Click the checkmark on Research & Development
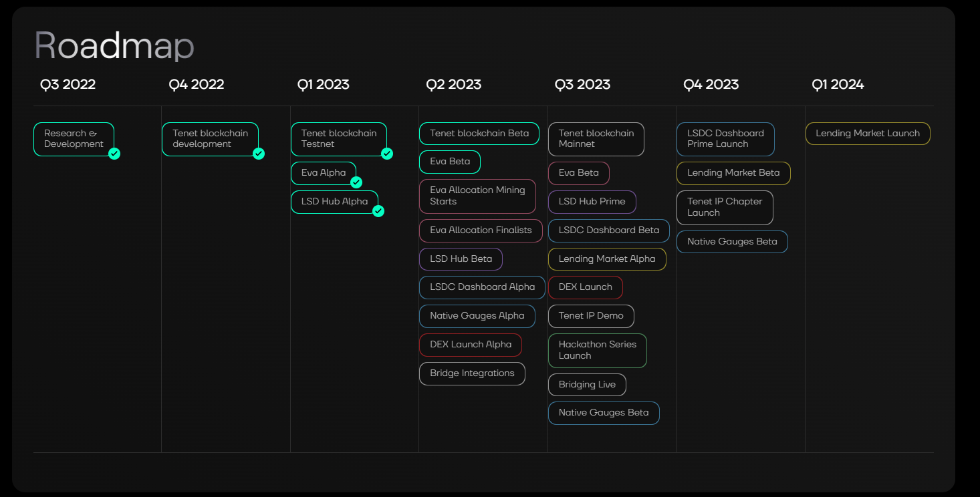Screen dimensions: 980x497 (x=114, y=154)
